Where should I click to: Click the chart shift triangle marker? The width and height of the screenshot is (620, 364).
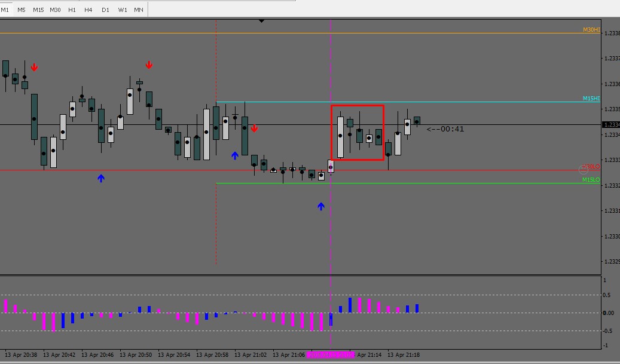pos(261,20)
